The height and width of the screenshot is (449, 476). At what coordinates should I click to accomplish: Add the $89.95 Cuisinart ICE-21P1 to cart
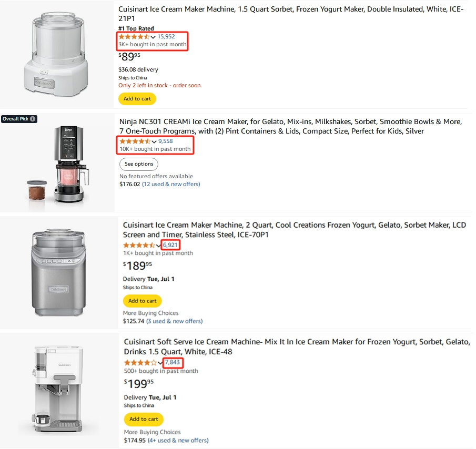coord(137,99)
